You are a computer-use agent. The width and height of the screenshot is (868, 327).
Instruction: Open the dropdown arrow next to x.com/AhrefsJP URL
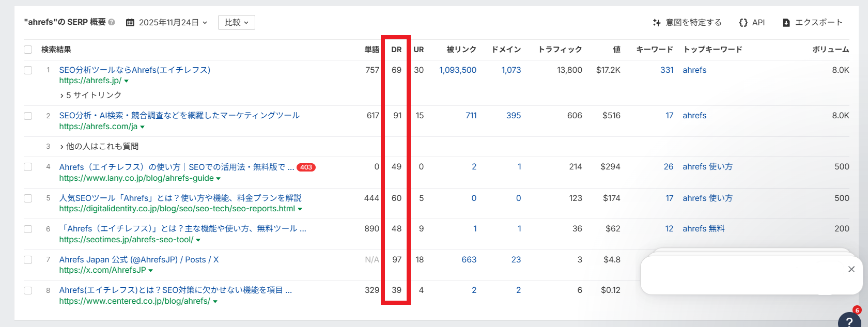(150, 271)
